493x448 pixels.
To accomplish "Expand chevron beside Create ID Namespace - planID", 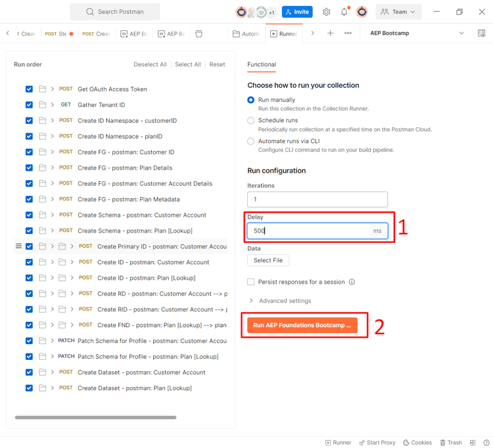I will (x=53, y=137).
